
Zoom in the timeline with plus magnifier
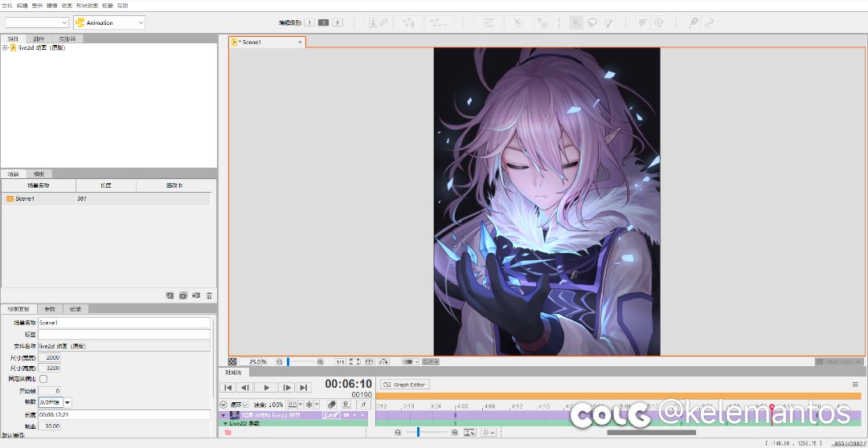(454, 433)
